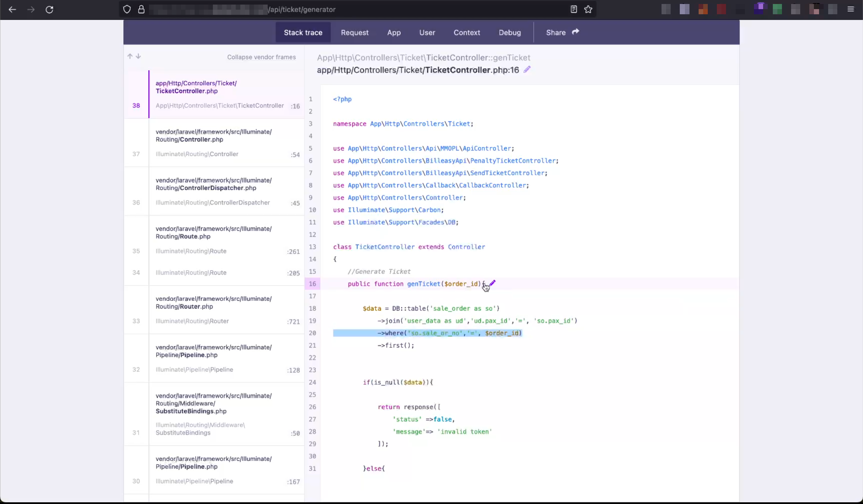Click the padlock site security icon
The width and height of the screenshot is (863, 504).
click(x=141, y=10)
